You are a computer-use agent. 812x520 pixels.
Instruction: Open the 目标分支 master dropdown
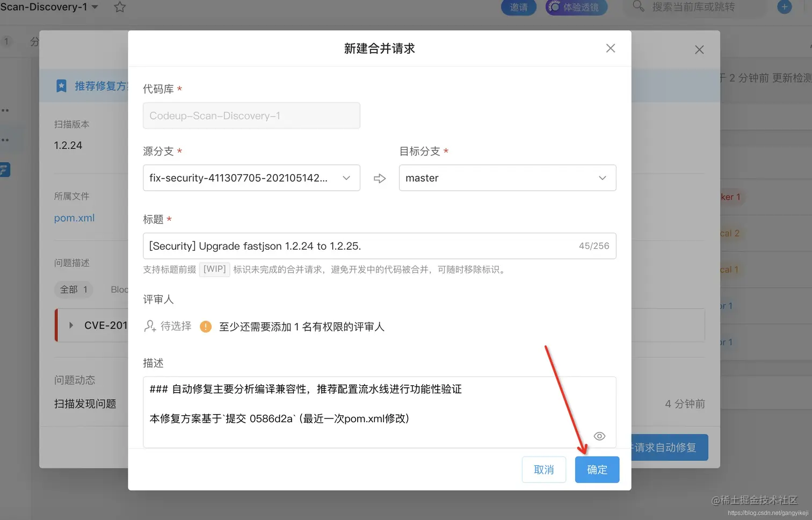(x=508, y=178)
